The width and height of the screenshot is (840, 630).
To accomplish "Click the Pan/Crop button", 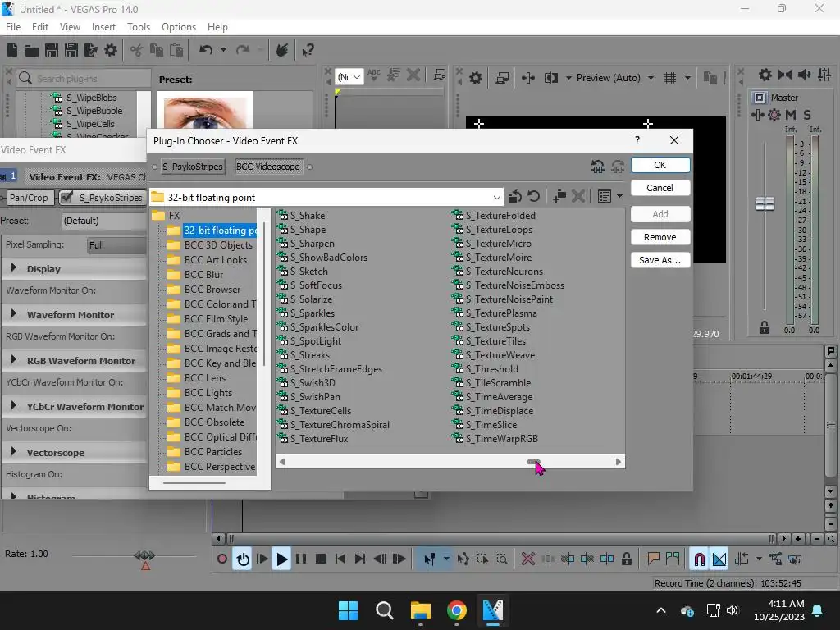I will [x=29, y=197].
